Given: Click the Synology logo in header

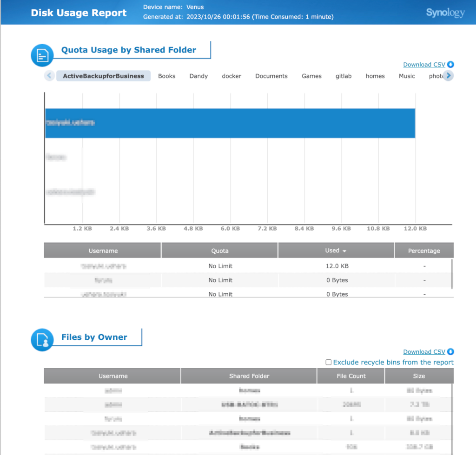Looking at the screenshot, I should pos(445,13).
